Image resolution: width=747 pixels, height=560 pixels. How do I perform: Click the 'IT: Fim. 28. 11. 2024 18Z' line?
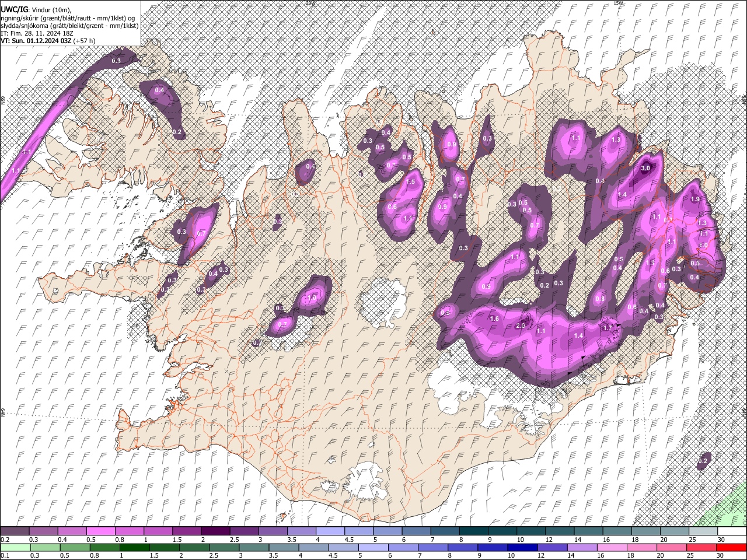click(37, 33)
